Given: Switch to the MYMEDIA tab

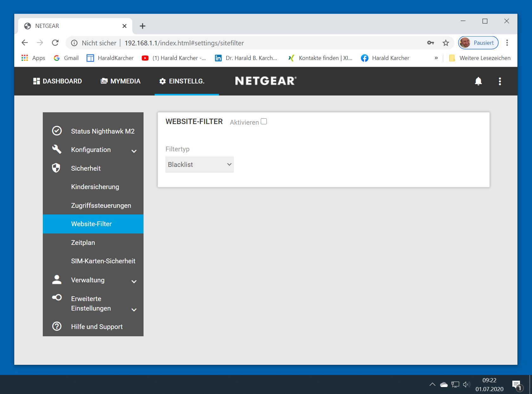Looking at the screenshot, I should pos(120,81).
